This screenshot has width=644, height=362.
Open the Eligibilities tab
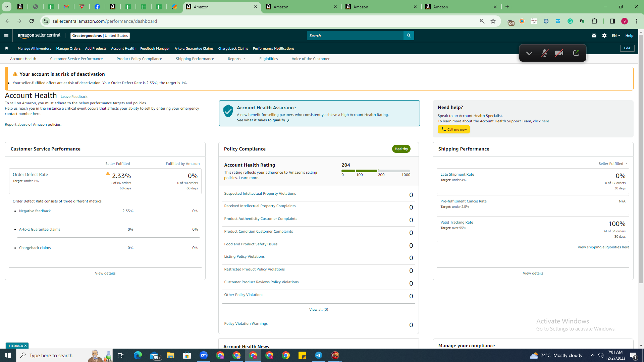[x=269, y=59]
